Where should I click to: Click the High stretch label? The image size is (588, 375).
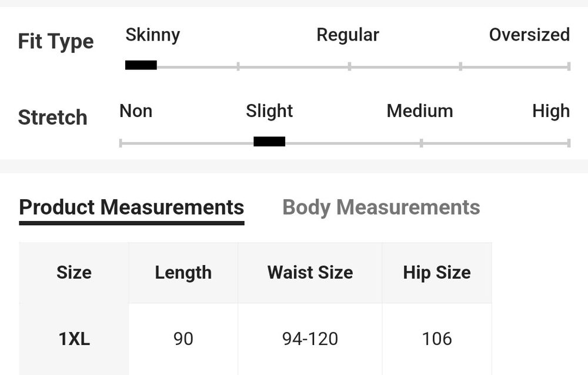[551, 111]
